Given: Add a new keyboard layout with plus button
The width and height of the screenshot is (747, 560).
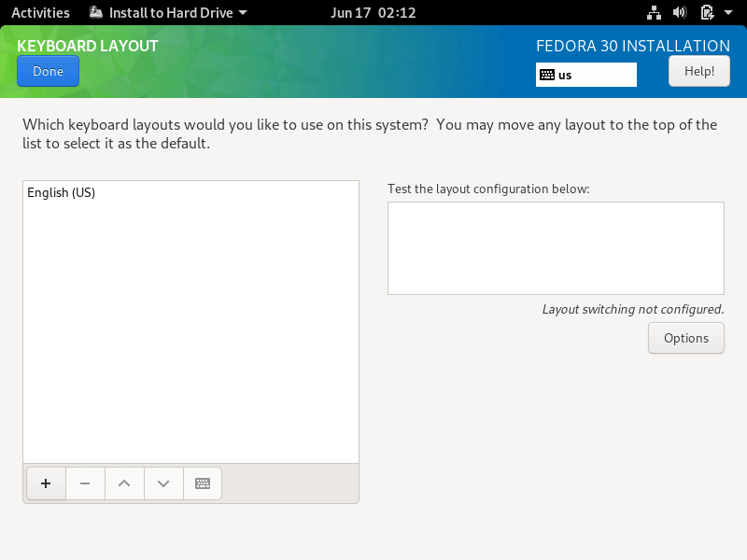Looking at the screenshot, I should (x=46, y=483).
